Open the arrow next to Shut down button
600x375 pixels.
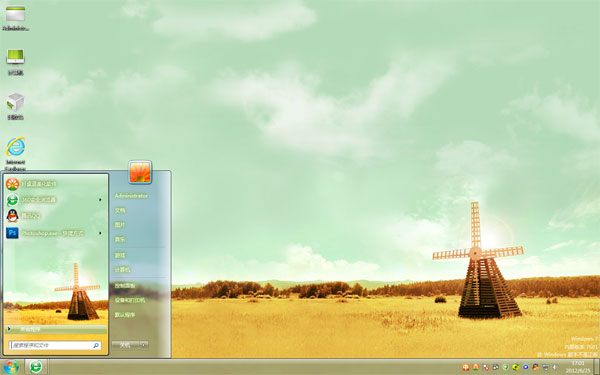[x=144, y=345]
